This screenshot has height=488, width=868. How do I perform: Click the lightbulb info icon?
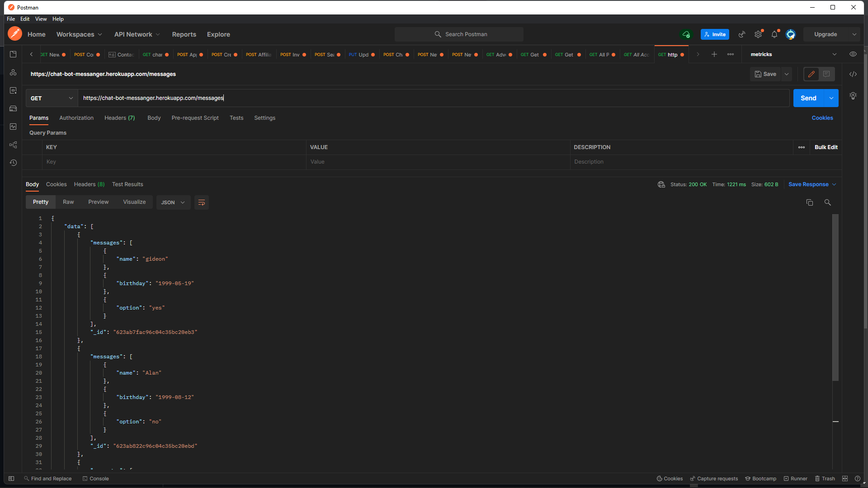pyautogui.click(x=853, y=96)
